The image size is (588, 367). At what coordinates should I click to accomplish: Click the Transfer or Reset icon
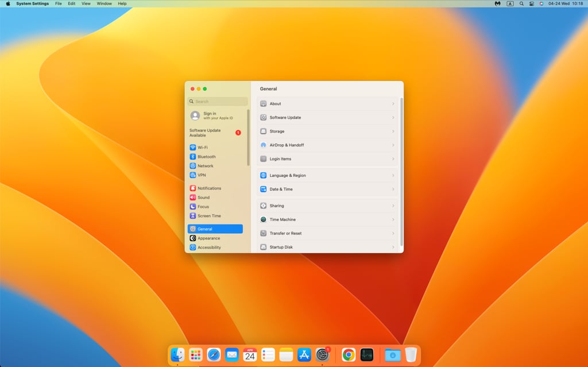coord(263,233)
